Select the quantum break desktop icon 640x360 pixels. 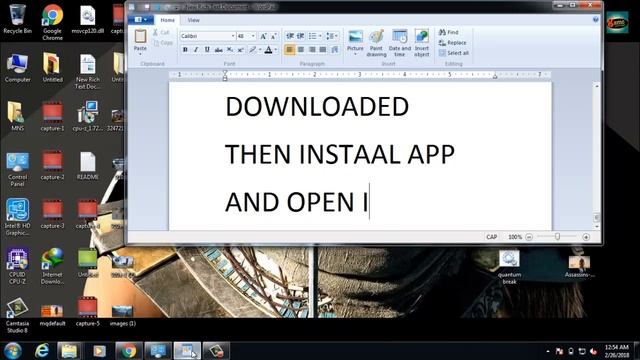[509, 267]
